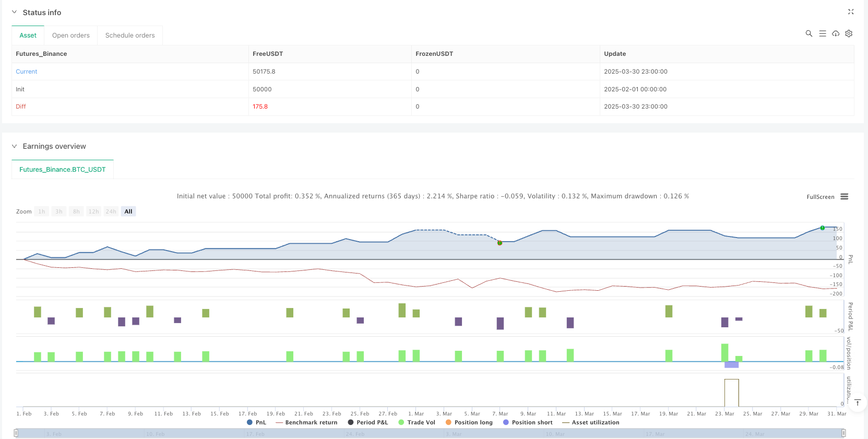The image size is (868, 439).
Task: Toggle Position long series in legend
Action: point(469,422)
